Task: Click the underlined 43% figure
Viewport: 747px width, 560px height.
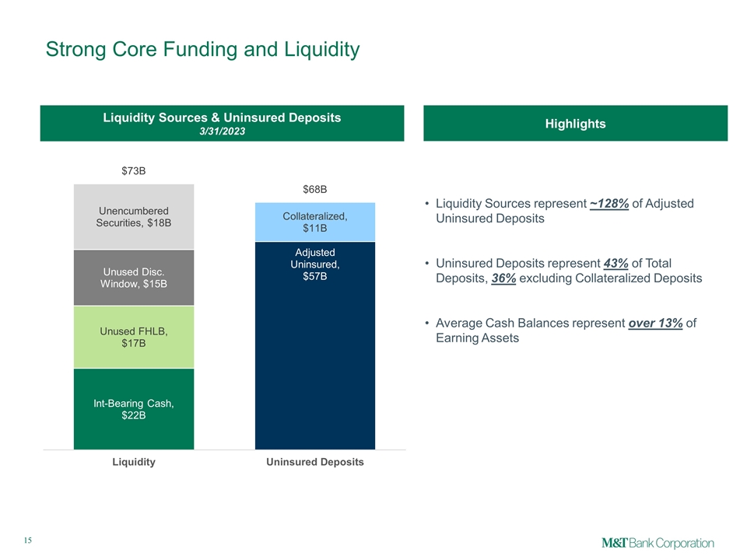Action: [x=615, y=263]
